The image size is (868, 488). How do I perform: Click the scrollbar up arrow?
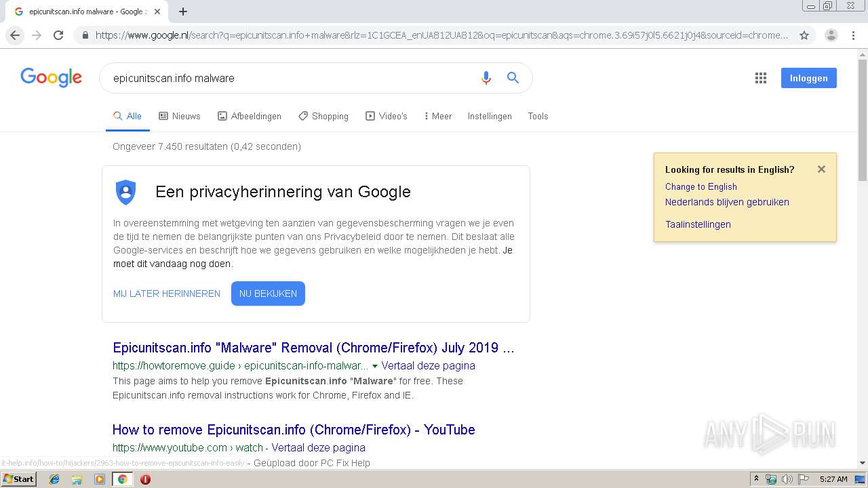coord(862,54)
